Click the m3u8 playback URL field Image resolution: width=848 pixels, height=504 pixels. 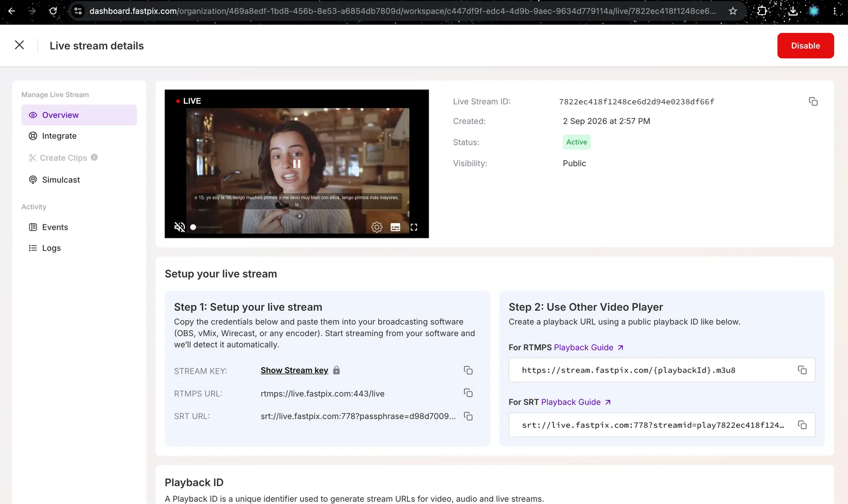click(661, 370)
